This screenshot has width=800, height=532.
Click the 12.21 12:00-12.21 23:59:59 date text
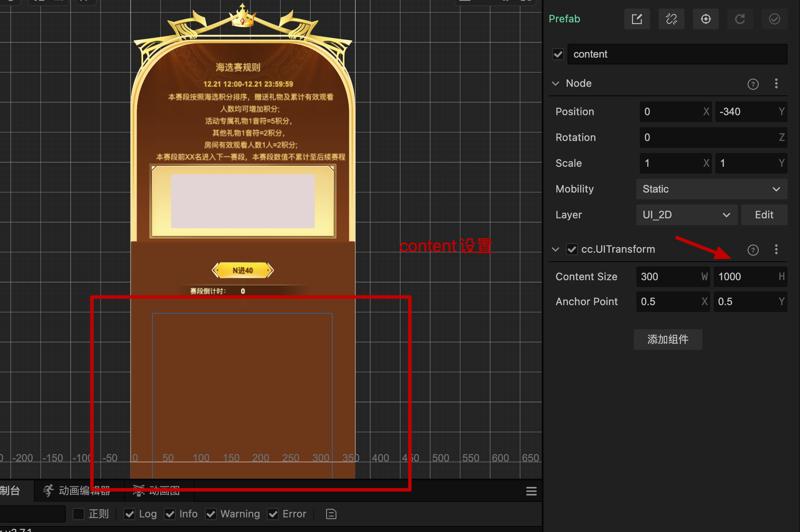248,84
